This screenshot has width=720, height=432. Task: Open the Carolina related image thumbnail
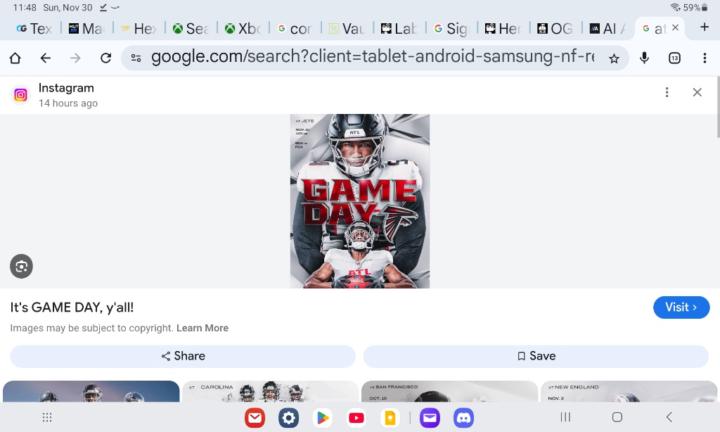(270, 391)
